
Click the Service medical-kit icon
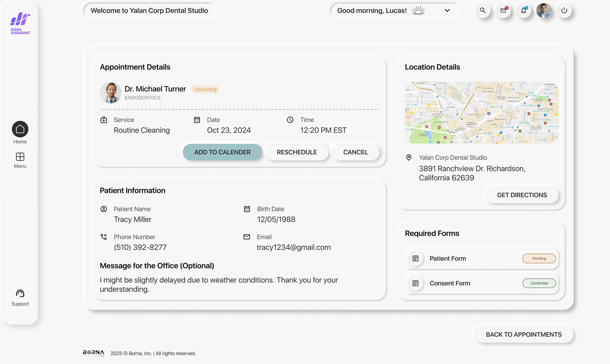104,120
